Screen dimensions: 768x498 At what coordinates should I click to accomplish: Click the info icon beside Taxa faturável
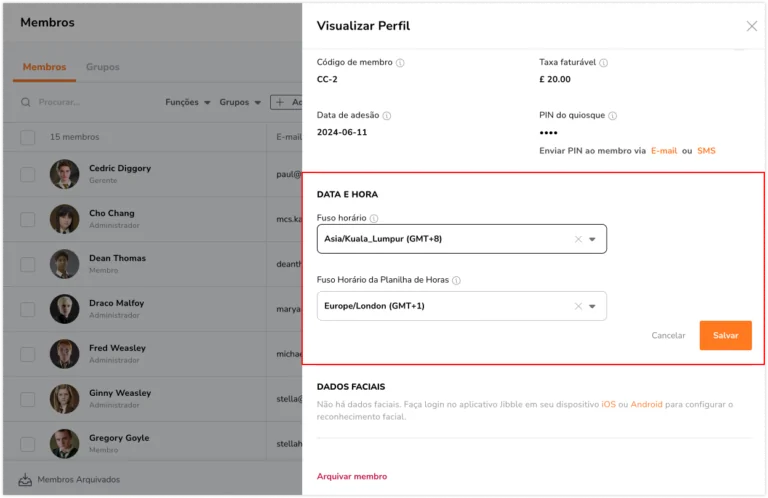pos(603,63)
